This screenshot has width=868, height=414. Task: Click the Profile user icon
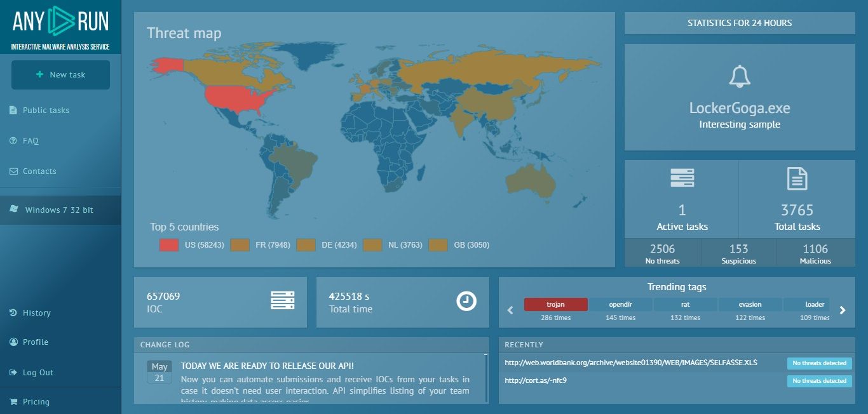coord(13,342)
